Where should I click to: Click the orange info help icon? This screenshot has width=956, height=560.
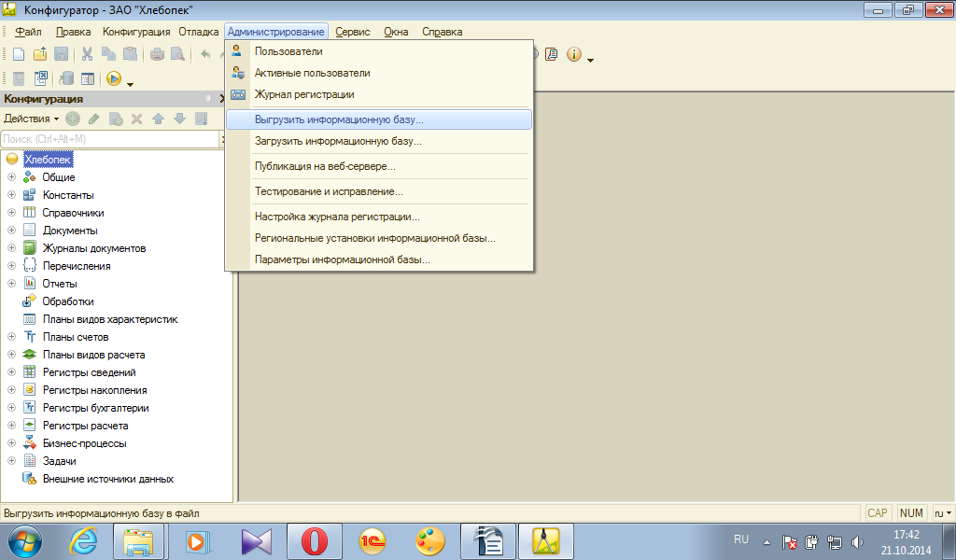tap(574, 54)
